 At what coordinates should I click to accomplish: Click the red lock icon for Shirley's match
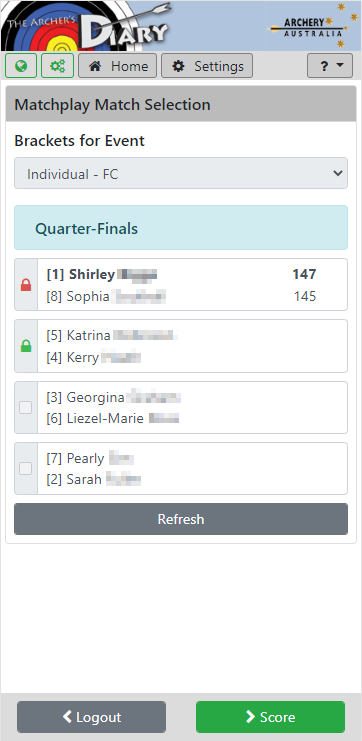(26, 285)
